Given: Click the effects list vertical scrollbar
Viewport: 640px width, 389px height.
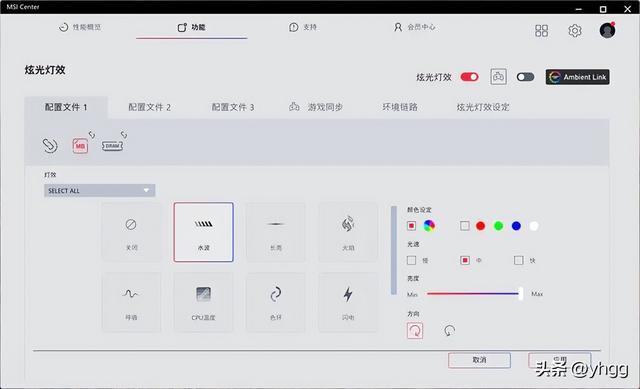Looking at the screenshot, I should pos(394,250).
